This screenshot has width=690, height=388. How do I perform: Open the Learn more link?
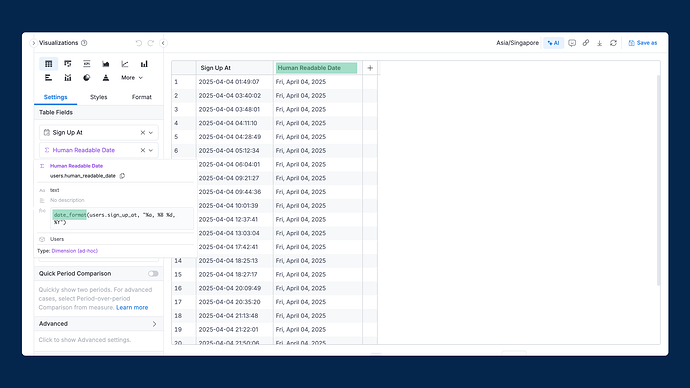point(132,307)
